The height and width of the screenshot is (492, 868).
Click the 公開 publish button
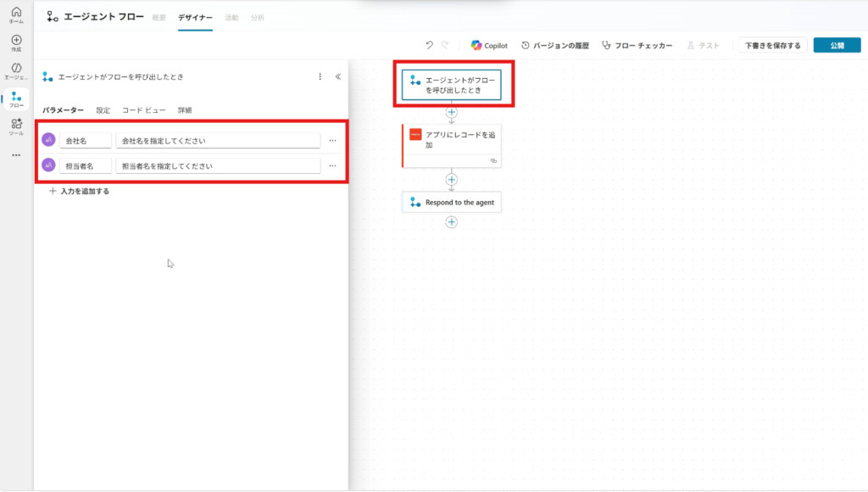(837, 45)
